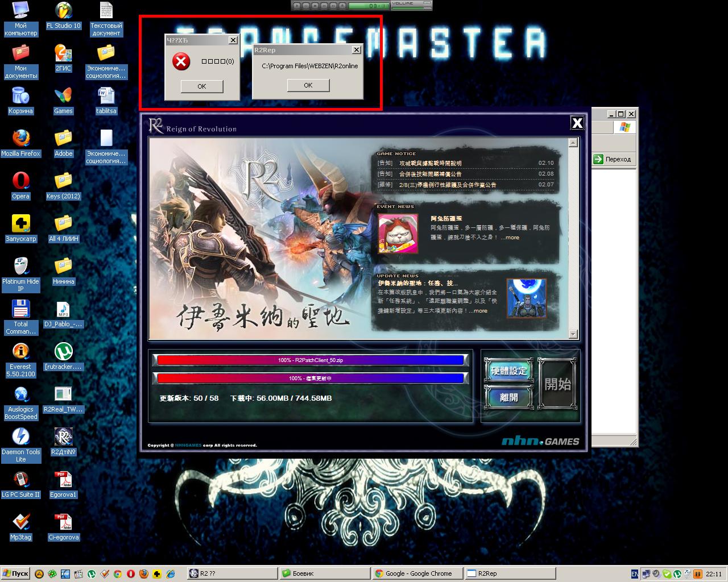Image resolution: width=728 pixels, height=582 pixels.
Task: Switch to Google Chrome taskbar window
Action: [418, 574]
